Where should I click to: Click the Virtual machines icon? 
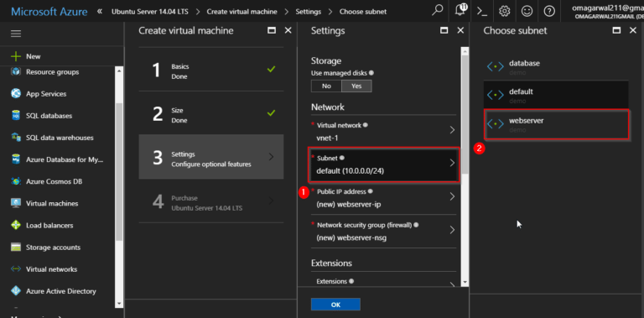click(x=16, y=203)
